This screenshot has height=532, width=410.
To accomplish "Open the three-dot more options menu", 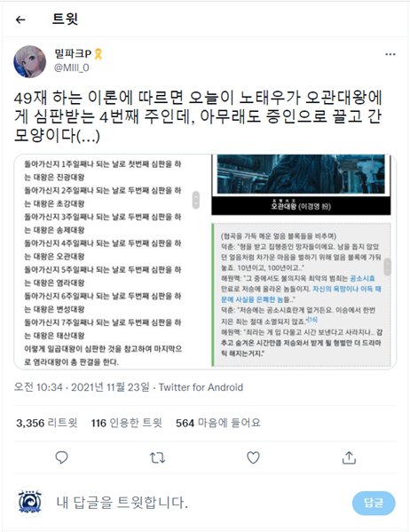I will pos(390,54).
